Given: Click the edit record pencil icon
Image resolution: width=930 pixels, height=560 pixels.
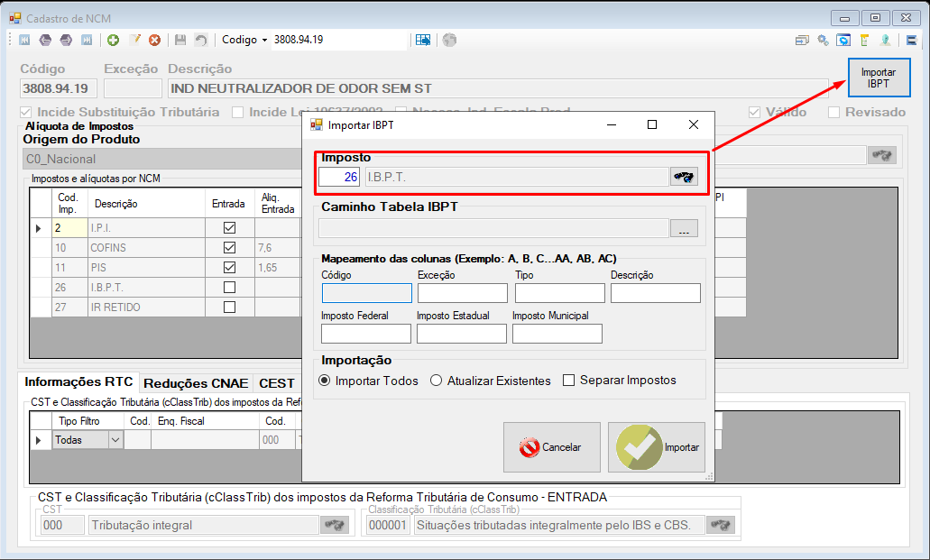Looking at the screenshot, I should (x=134, y=40).
